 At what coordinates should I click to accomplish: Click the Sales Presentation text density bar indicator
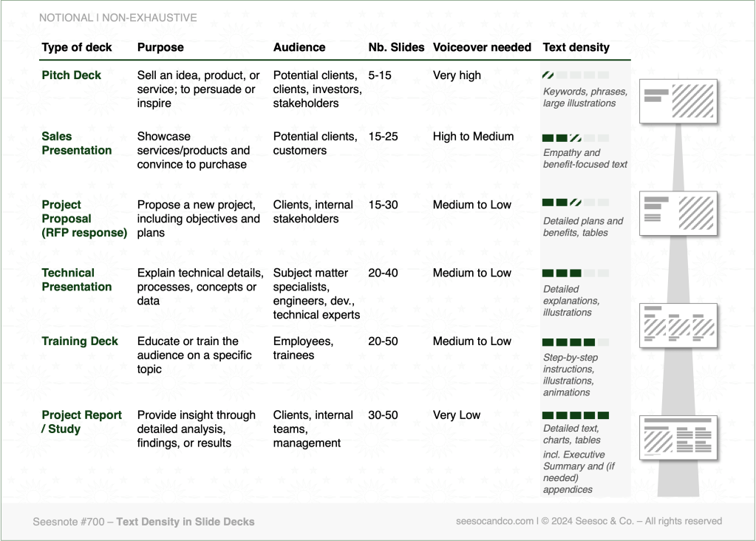tap(576, 138)
